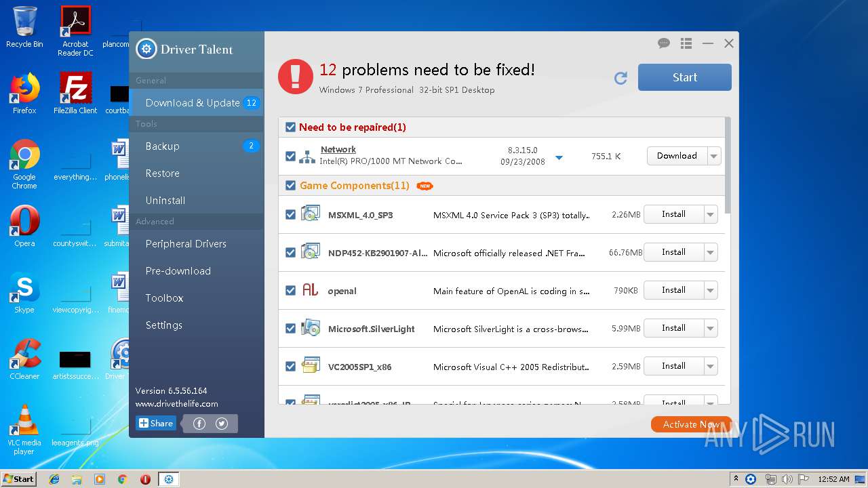The height and width of the screenshot is (488, 868).
Task: Toggle the 'Need to be repaired' group checkbox
Action: point(290,127)
